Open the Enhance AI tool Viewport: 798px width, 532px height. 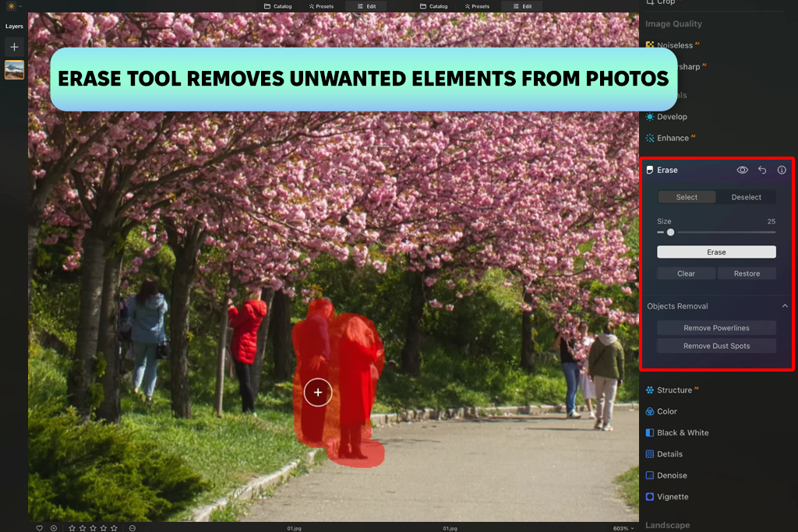(670, 138)
